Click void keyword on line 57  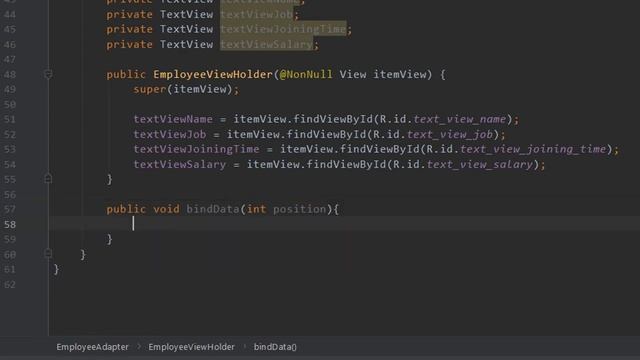[x=166, y=209]
